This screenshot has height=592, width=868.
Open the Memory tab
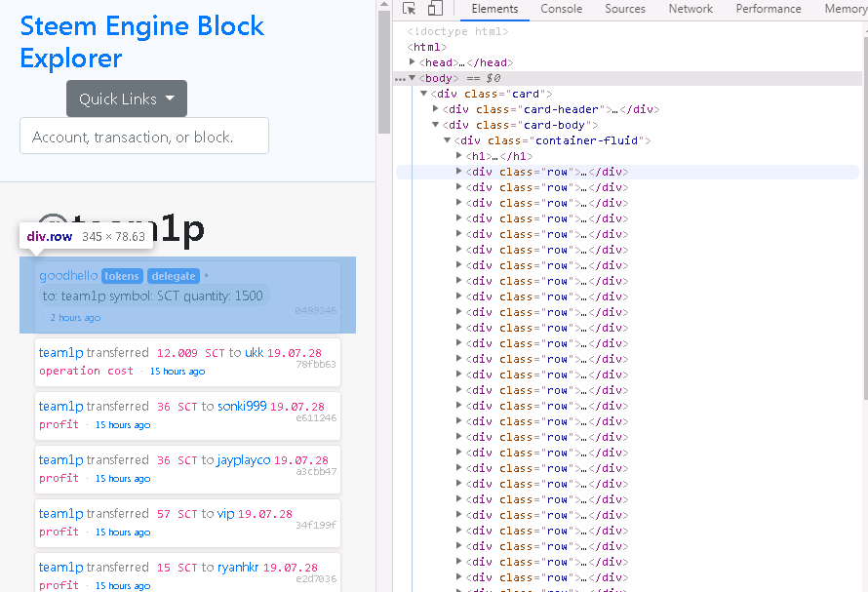point(845,9)
